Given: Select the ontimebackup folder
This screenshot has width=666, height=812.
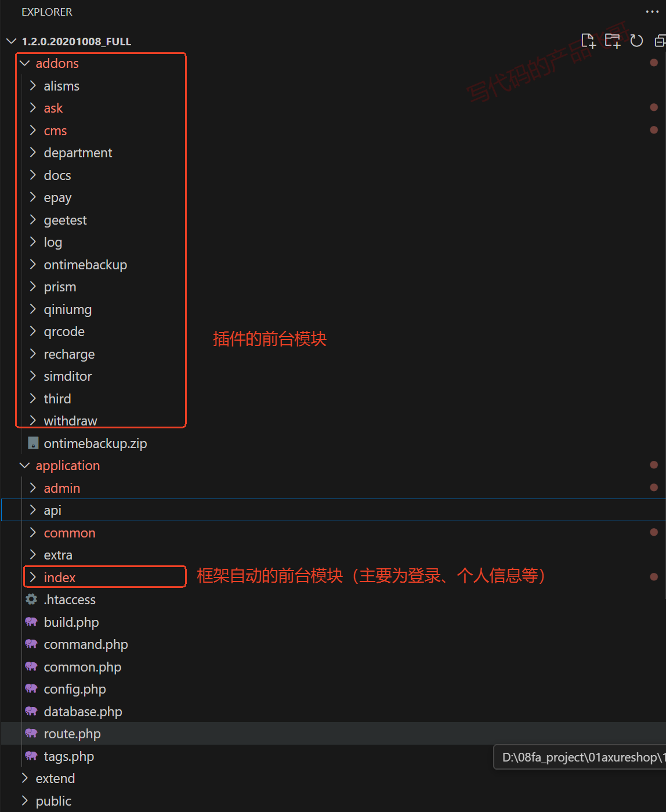Looking at the screenshot, I should (85, 265).
